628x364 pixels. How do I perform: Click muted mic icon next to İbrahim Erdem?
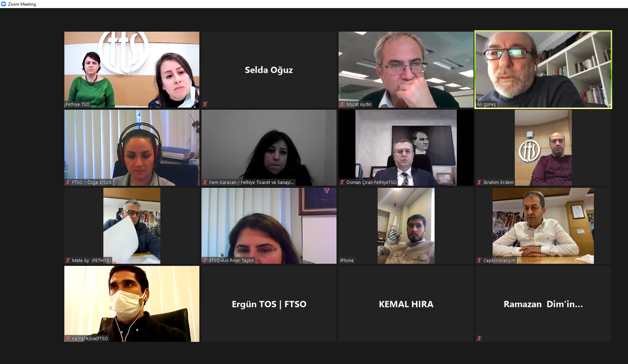(x=479, y=182)
